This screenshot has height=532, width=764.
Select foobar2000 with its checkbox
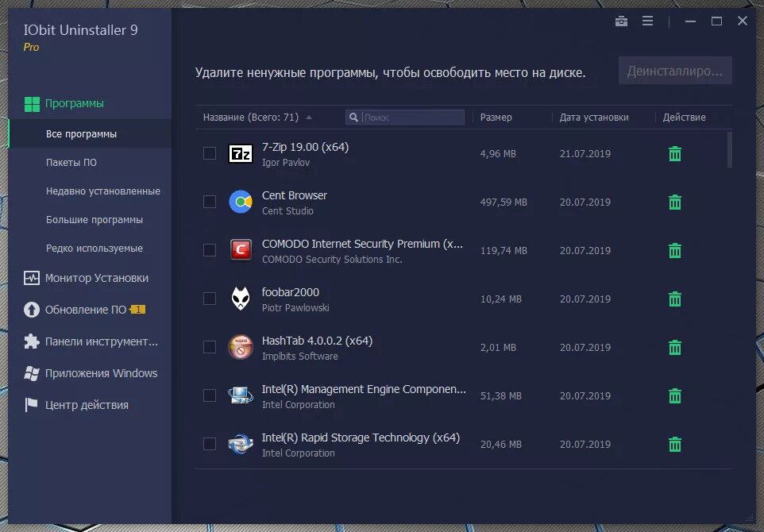click(x=210, y=299)
